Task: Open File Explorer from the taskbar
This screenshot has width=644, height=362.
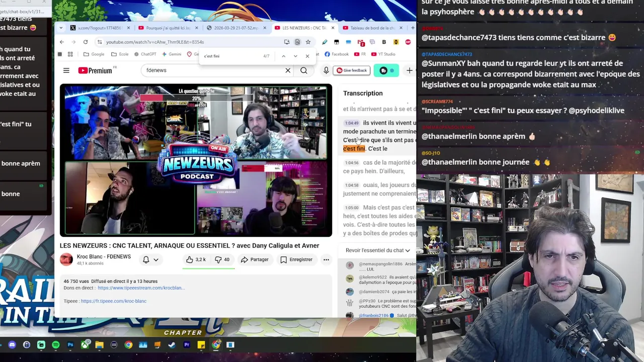Action: [99, 345]
